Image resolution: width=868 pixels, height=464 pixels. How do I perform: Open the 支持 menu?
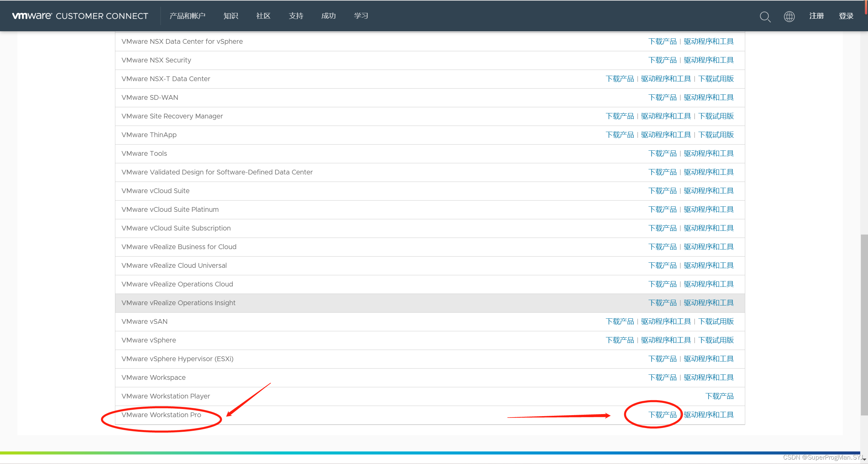click(x=296, y=16)
